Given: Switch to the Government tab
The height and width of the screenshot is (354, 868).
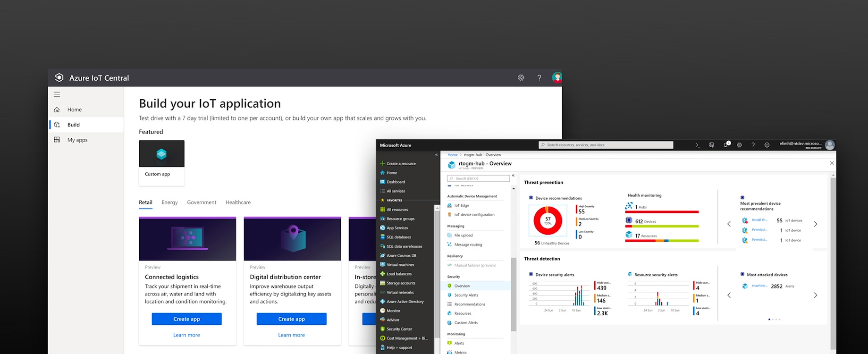Looking at the screenshot, I should click(x=202, y=202).
